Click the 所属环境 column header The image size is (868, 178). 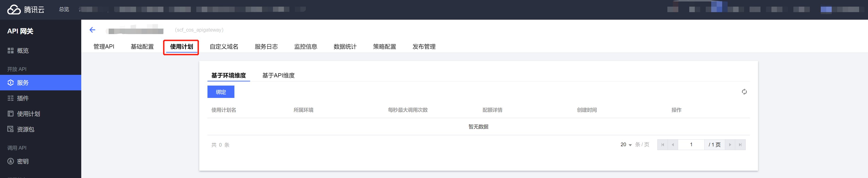click(x=303, y=110)
